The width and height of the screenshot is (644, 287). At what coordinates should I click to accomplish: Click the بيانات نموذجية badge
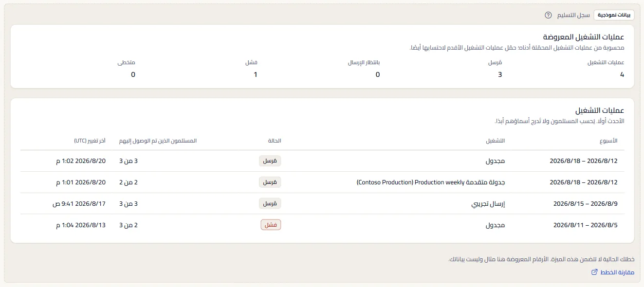614,15
